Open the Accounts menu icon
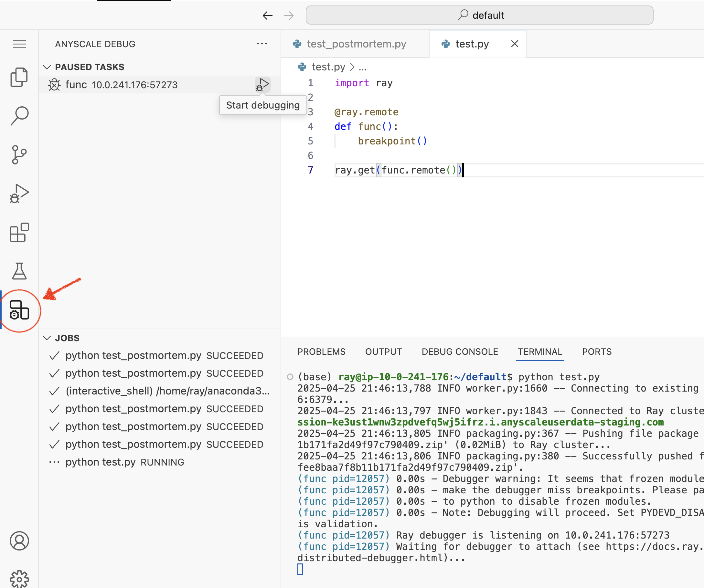The image size is (704, 588). click(x=19, y=541)
